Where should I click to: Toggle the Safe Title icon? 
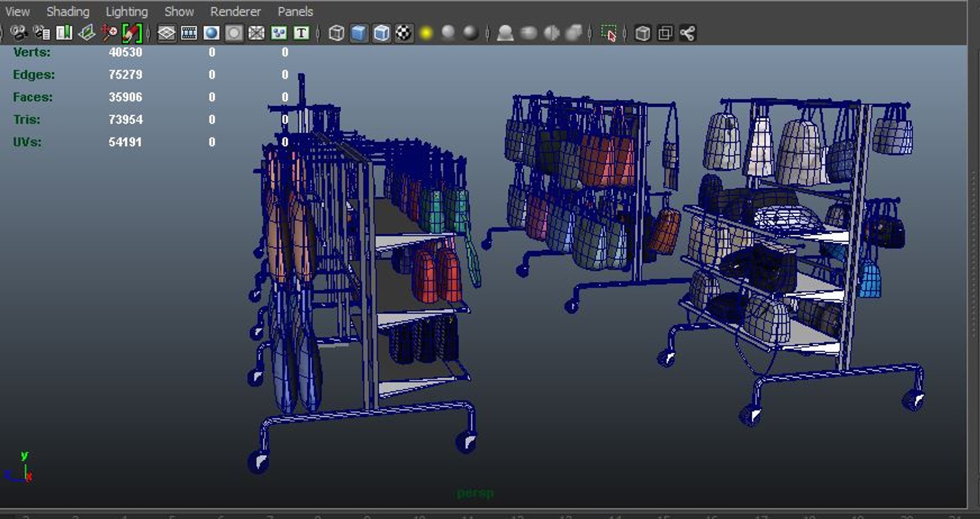301,33
